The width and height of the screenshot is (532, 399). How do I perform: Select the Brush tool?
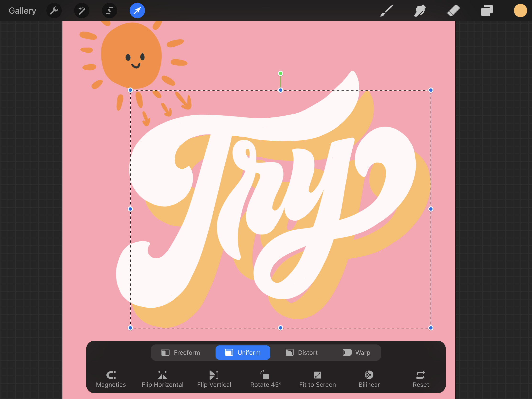tap(387, 11)
